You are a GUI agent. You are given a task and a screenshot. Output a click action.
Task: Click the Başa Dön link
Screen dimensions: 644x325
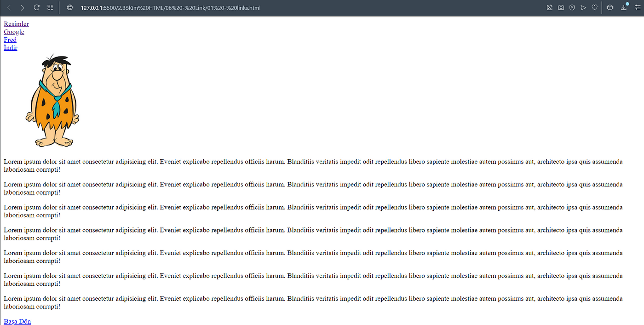coord(17,321)
